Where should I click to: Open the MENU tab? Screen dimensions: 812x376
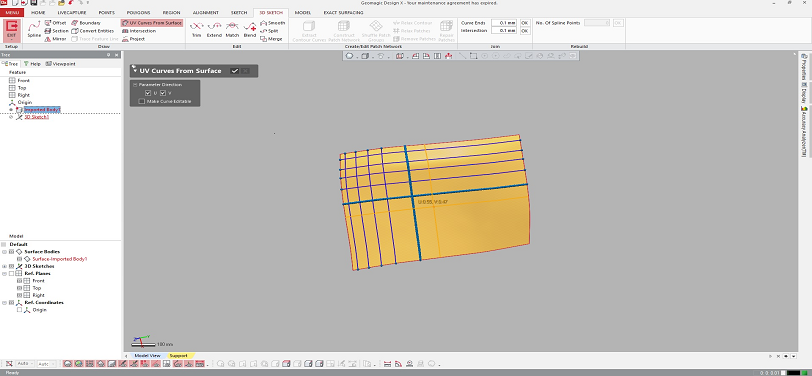click(x=12, y=12)
